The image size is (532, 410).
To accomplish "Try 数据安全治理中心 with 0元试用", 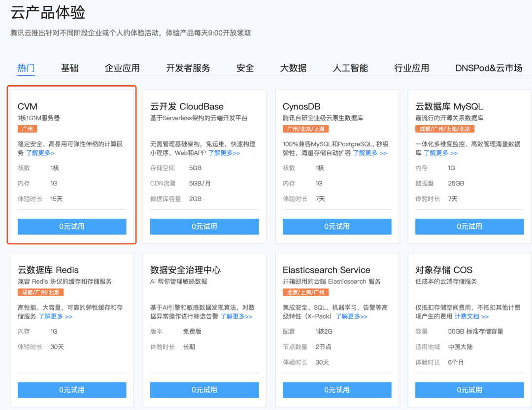I will point(204,390).
